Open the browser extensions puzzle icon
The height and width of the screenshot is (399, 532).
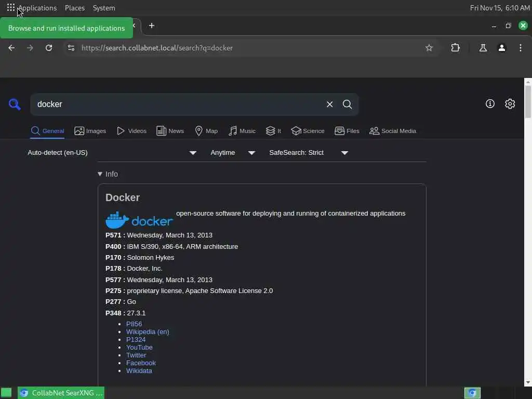[455, 48]
